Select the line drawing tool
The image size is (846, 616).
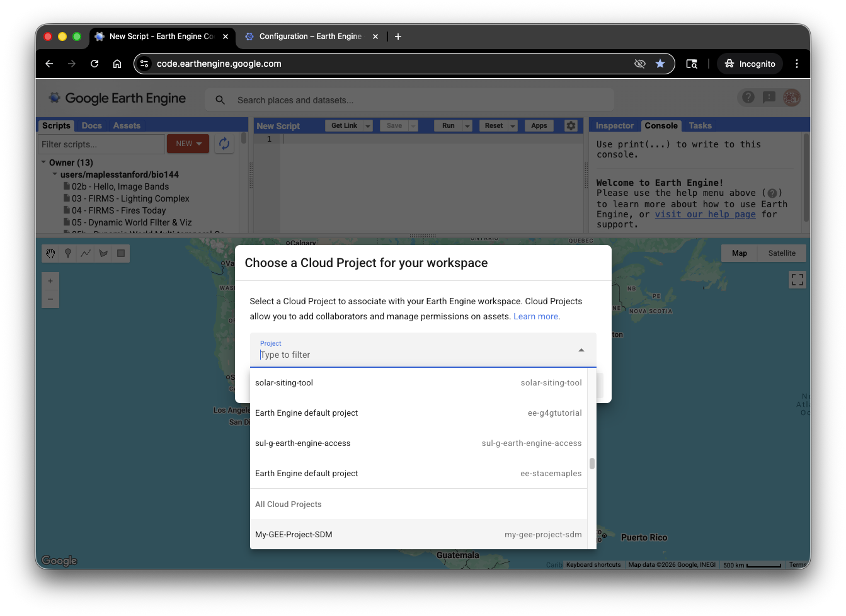click(86, 253)
